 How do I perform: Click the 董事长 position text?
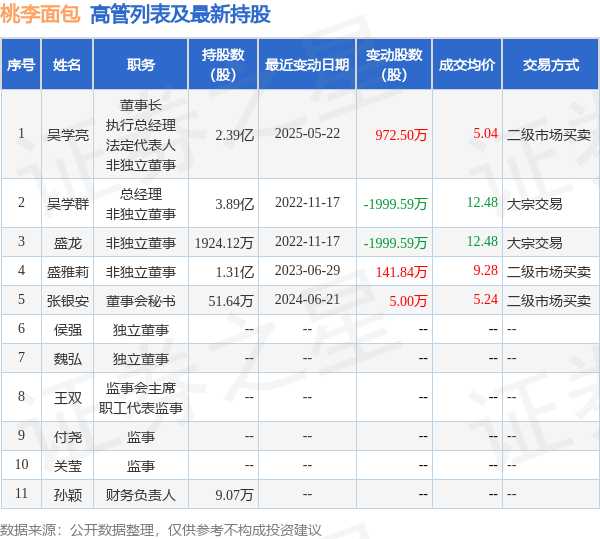tap(141, 105)
